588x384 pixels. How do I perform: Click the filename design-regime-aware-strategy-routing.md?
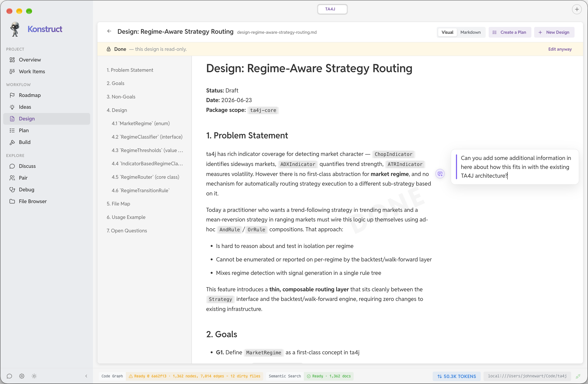click(x=277, y=32)
